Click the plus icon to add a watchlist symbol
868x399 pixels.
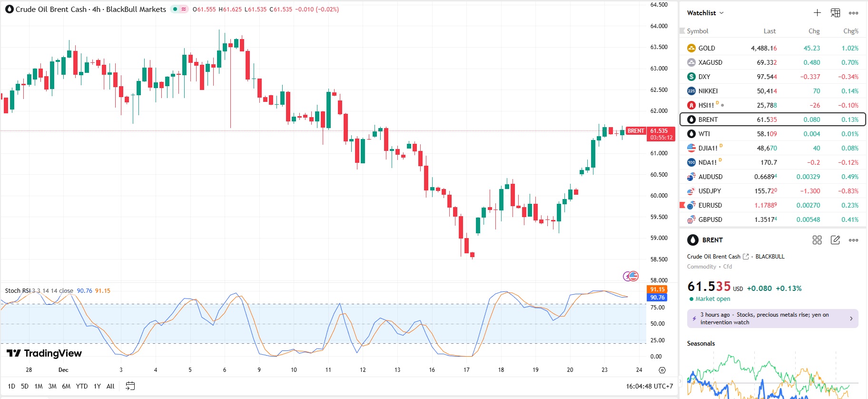point(817,13)
